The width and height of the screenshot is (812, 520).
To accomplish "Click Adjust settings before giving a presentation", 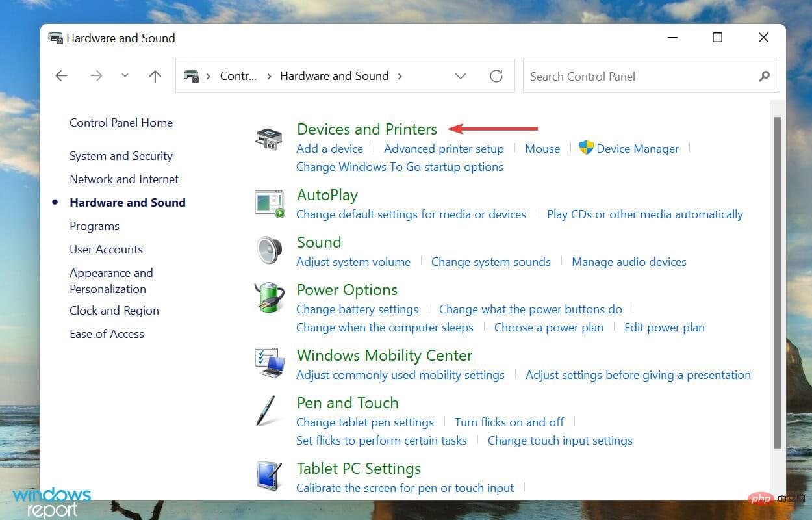I will click(638, 374).
